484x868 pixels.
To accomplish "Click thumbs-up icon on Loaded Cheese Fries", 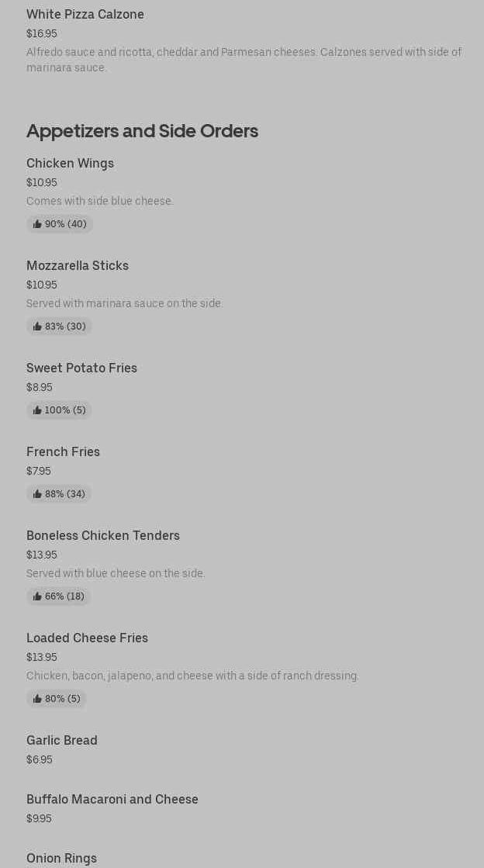I will coord(37,699).
